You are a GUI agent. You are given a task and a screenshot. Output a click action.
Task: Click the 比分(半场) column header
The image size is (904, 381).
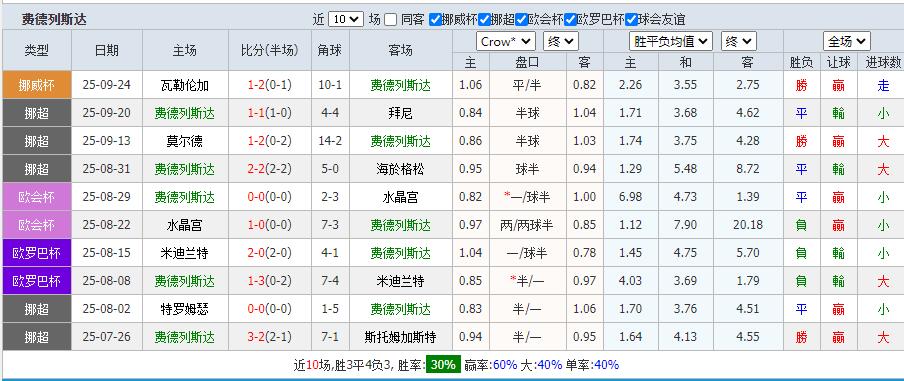(270, 50)
